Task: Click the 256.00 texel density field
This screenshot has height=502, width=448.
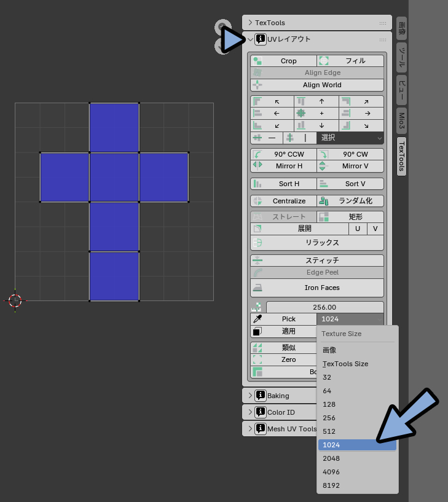Action: point(324,307)
